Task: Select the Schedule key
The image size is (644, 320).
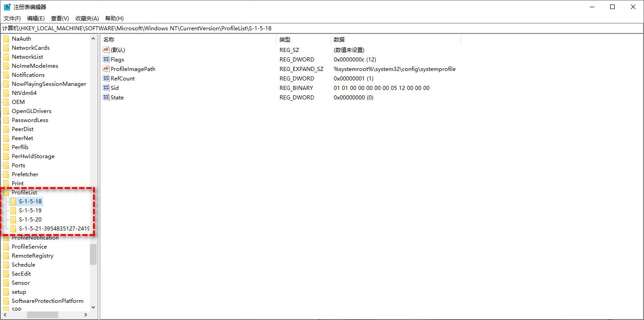Action: tap(23, 265)
